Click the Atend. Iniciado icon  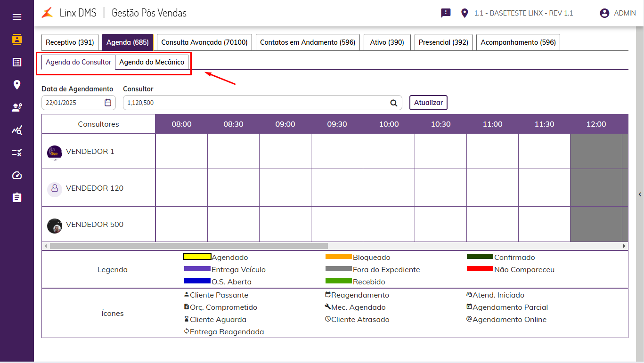pyautogui.click(x=469, y=295)
